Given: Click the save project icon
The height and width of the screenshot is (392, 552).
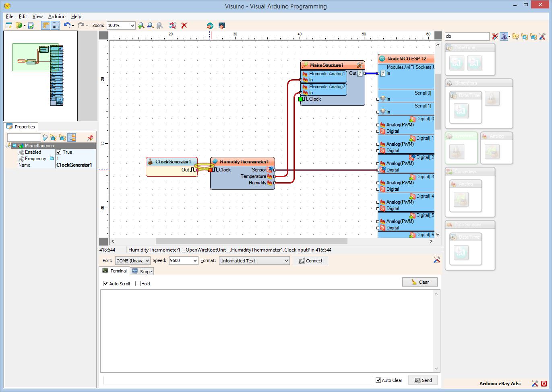Looking at the screenshot, I should coord(31,25).
